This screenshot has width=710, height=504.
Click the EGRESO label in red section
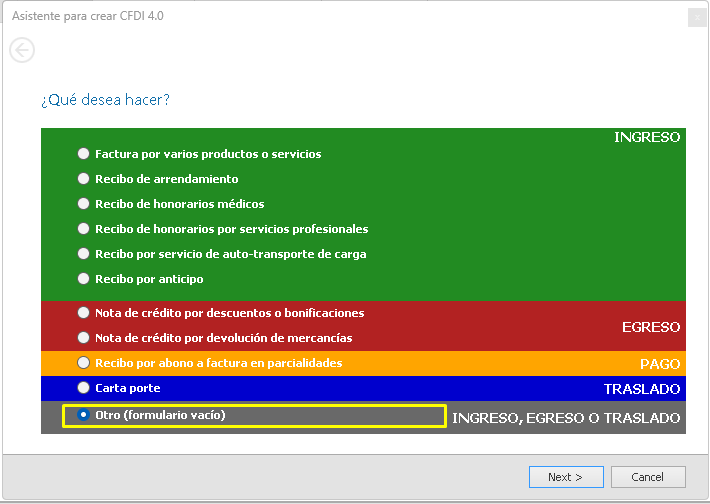(x=650, y=327)
